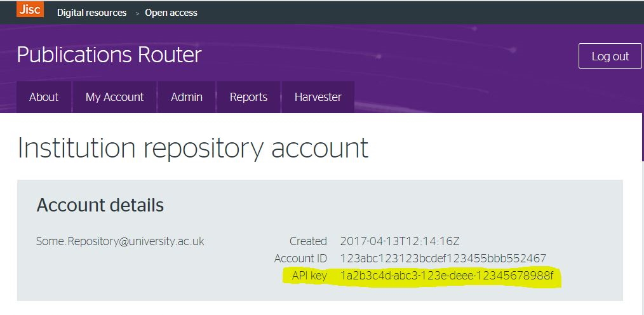Click the Account ID label
644x315 pixels.
coord(300,258)
